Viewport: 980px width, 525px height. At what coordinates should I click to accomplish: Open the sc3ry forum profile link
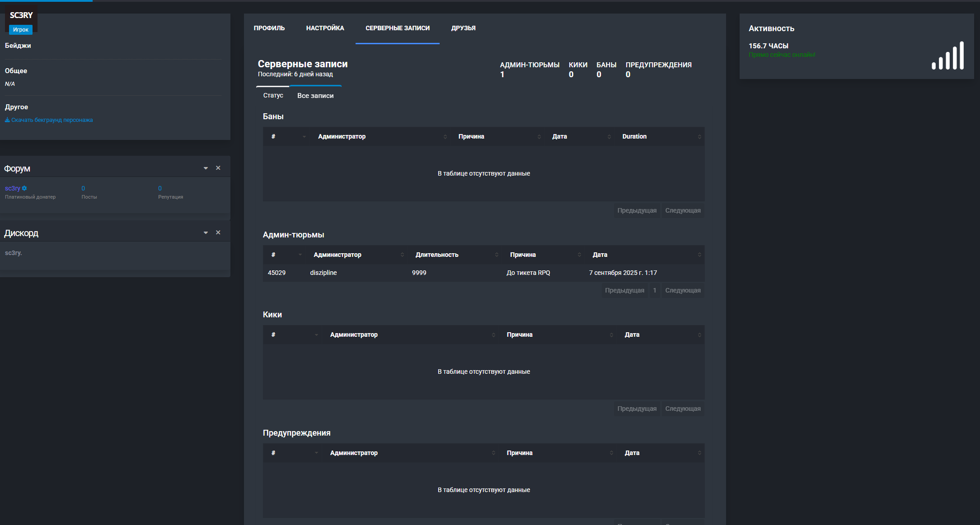(x=13, y=188)
